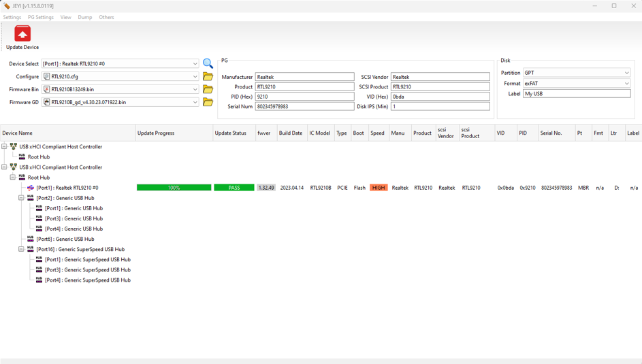Click the Update Status column header

point(230,133)
